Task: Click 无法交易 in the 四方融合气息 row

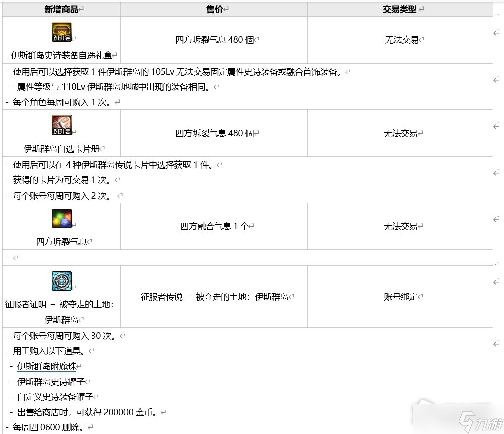Action: (x=401, y=226)
